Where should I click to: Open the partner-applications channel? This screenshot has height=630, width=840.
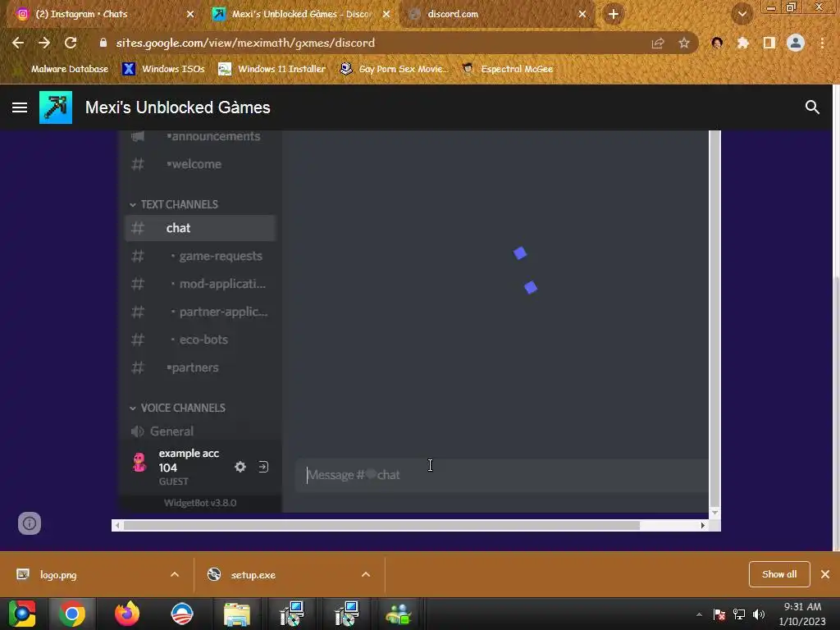tap(200, 312)
